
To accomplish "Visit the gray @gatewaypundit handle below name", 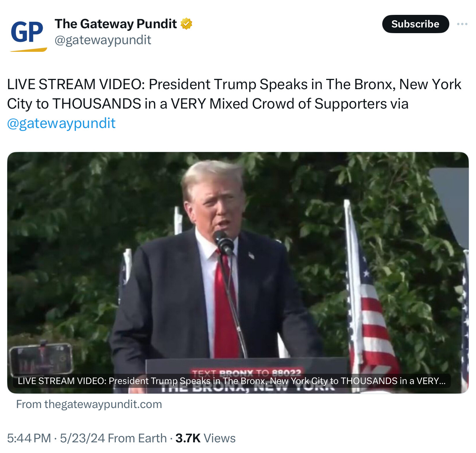I will tap(103, 40).
